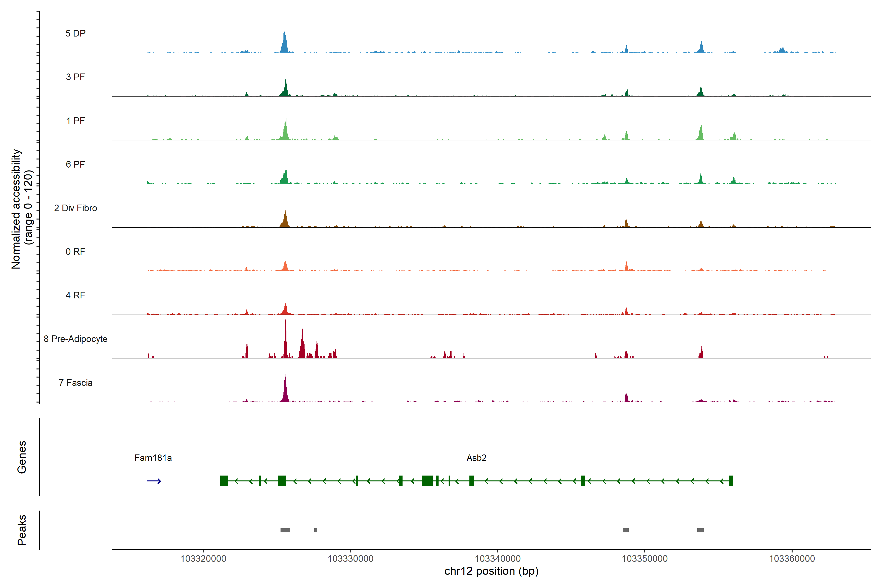882x588 pixels.
Task: Select the 2 Div Fibro track label
Action: pyautogui.click(x=75, y=208)
